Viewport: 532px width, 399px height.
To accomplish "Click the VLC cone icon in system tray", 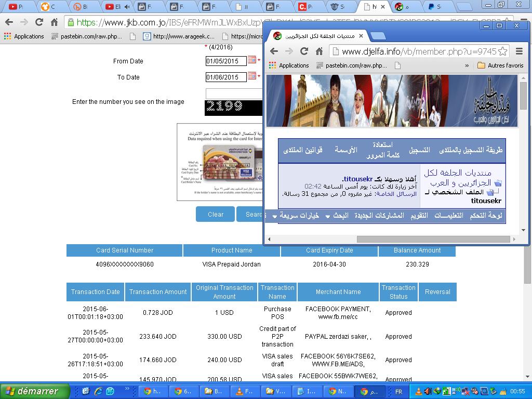I will (x=419, y=392).
